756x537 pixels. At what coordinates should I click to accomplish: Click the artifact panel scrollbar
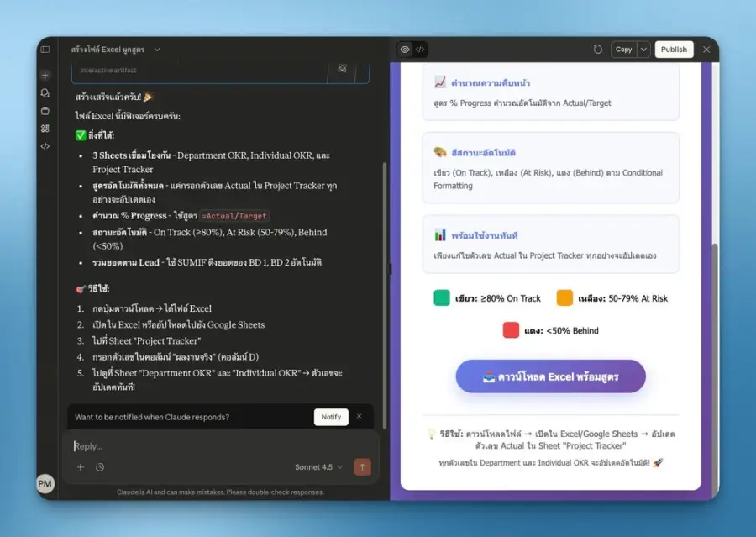click(715, 371)
